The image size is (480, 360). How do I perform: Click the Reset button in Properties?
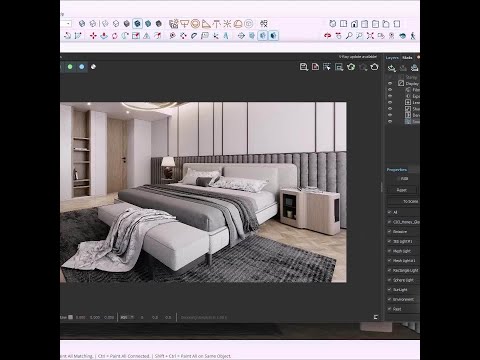pyautogui.click(x=402, y=190)
